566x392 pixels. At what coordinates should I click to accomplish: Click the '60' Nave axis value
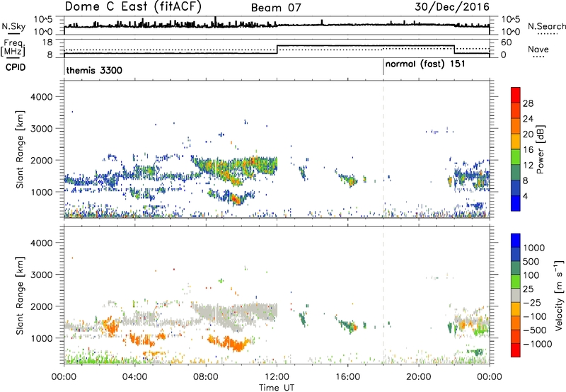506,42
